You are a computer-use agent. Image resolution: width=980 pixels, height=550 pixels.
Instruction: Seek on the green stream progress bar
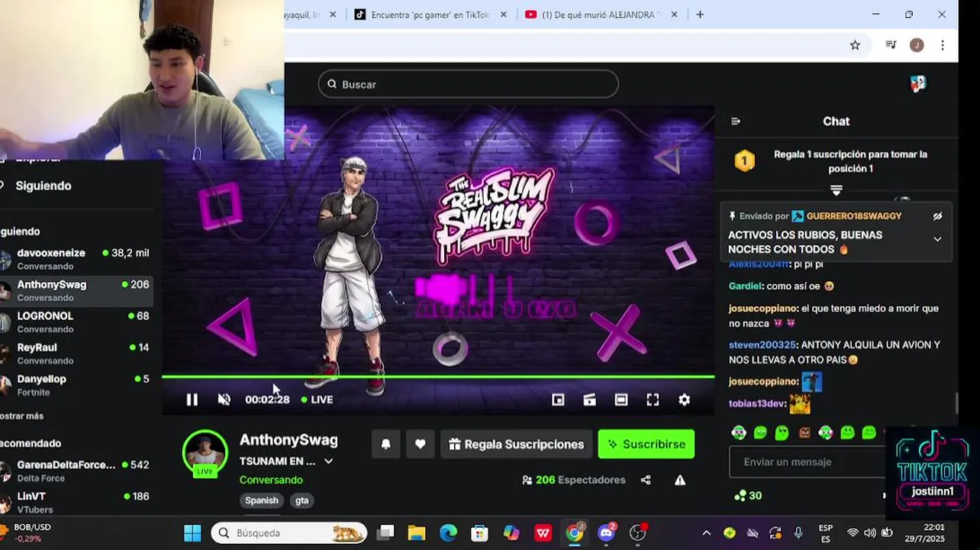click(438, 377)
